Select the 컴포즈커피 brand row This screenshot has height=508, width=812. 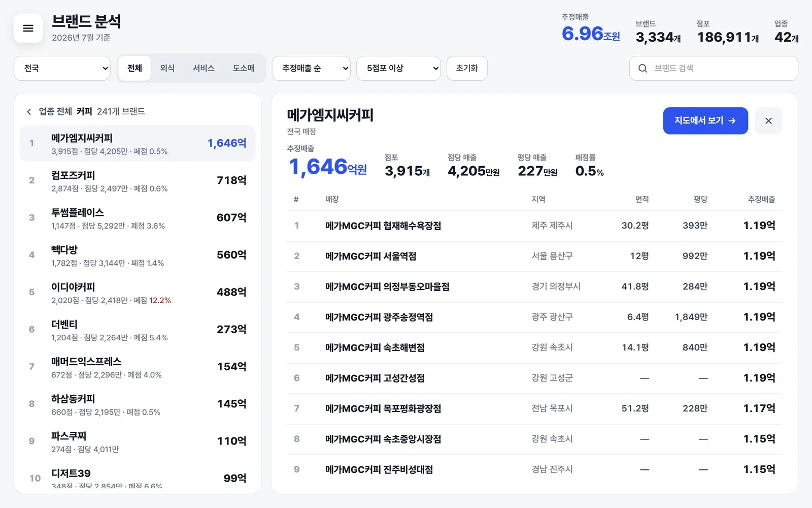click(138, 181)
